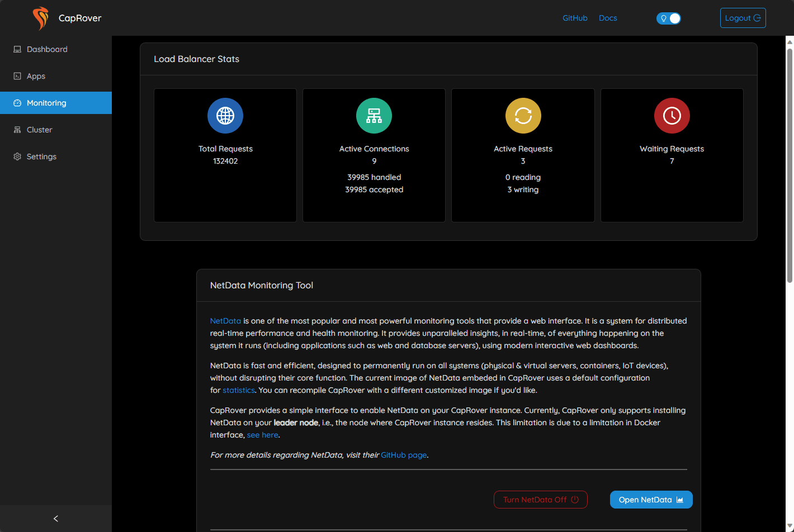
Task: Follow the 'see here' link
Action: (x=262, y=435)
